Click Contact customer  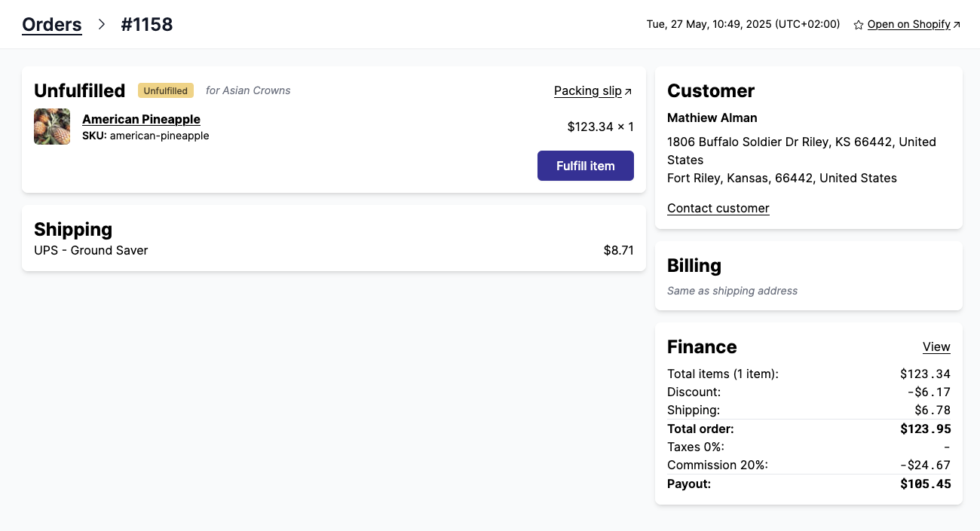click(718, 208)
